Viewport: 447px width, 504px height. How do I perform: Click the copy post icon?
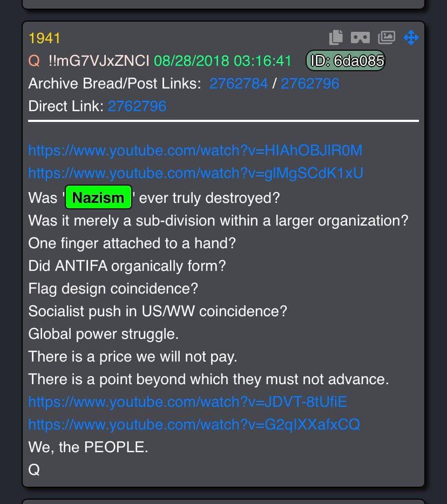(x=336, y=37)
